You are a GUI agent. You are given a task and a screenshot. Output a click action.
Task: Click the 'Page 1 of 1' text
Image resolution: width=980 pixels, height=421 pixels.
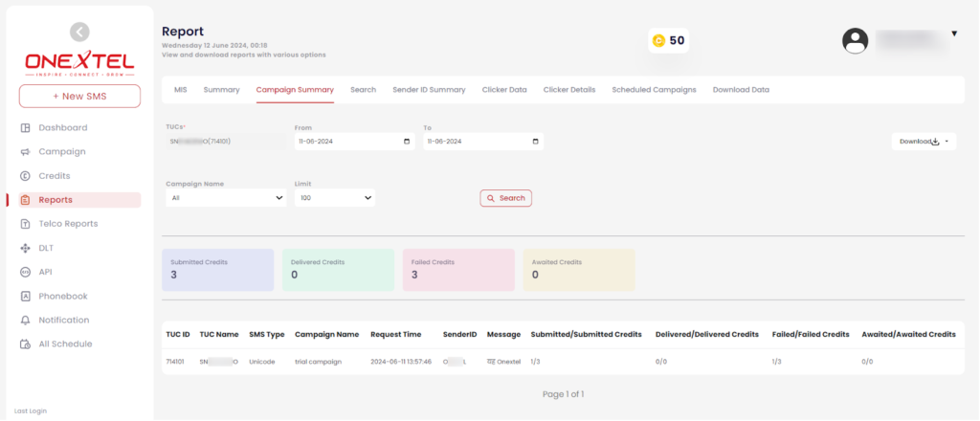[563, 395]
